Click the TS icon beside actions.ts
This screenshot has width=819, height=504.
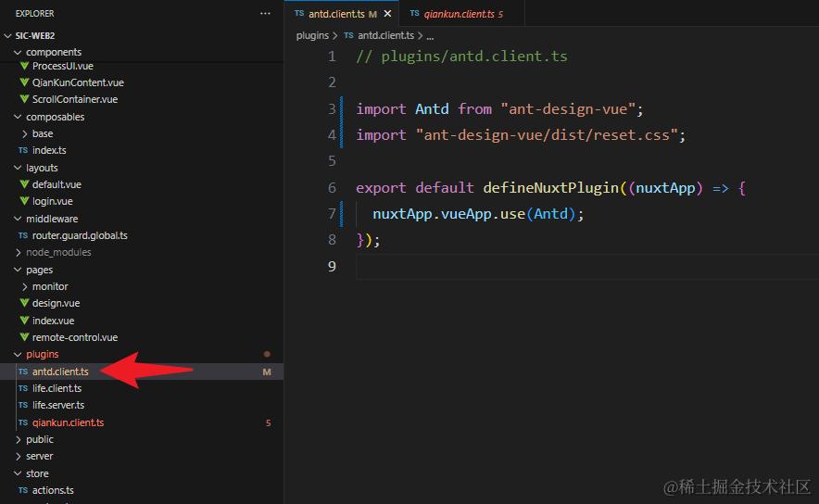pyautogui.click(x=23, y=490)
